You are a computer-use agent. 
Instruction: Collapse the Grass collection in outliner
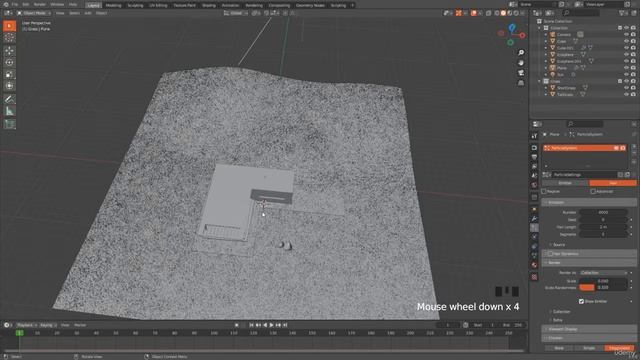point(540,81)
